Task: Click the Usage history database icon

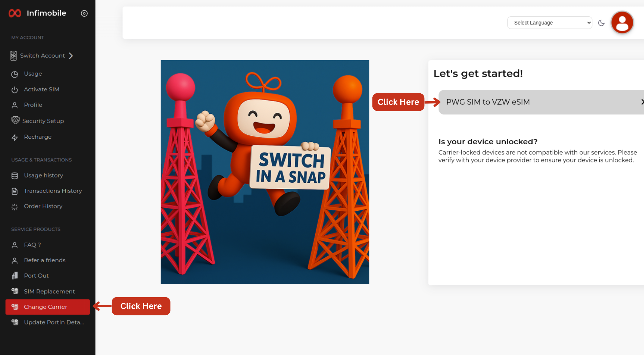Action: (15, 176)
